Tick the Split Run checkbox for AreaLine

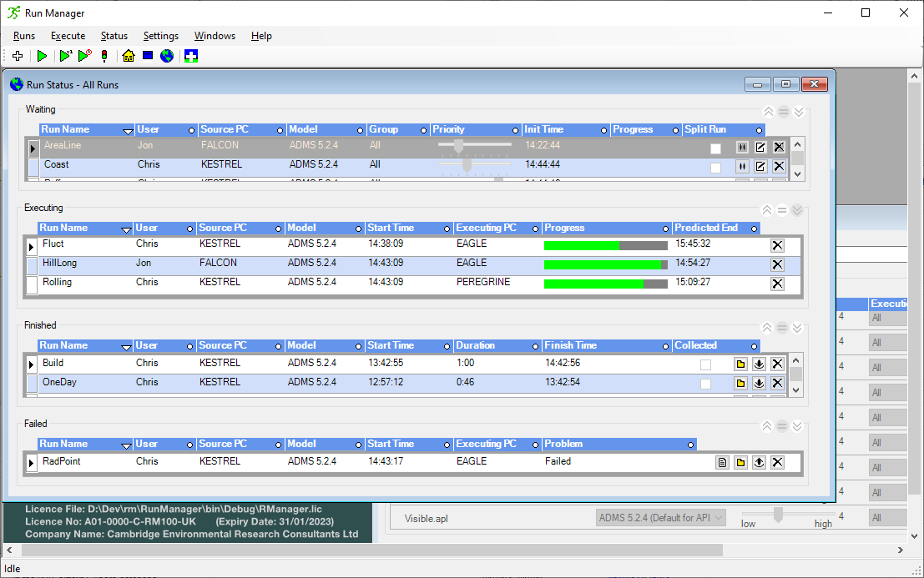[x=715, y=148]
